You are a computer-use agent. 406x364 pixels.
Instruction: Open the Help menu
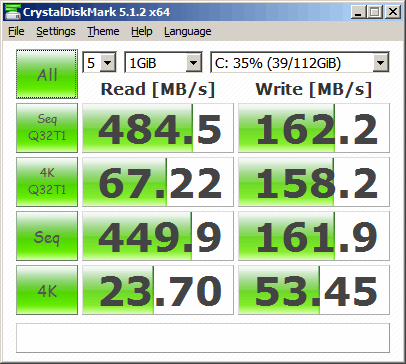pyautogui.click(x=142, y=31)
